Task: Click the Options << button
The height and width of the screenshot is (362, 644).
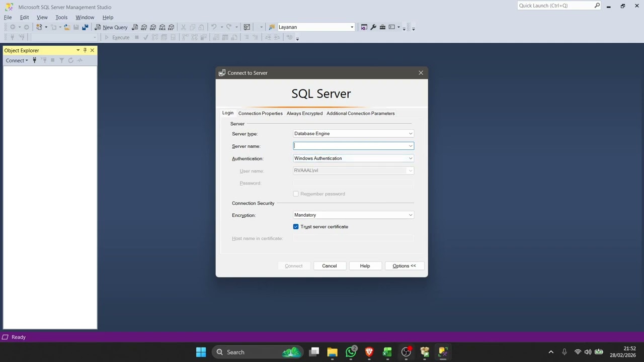Action: point(405,266)
